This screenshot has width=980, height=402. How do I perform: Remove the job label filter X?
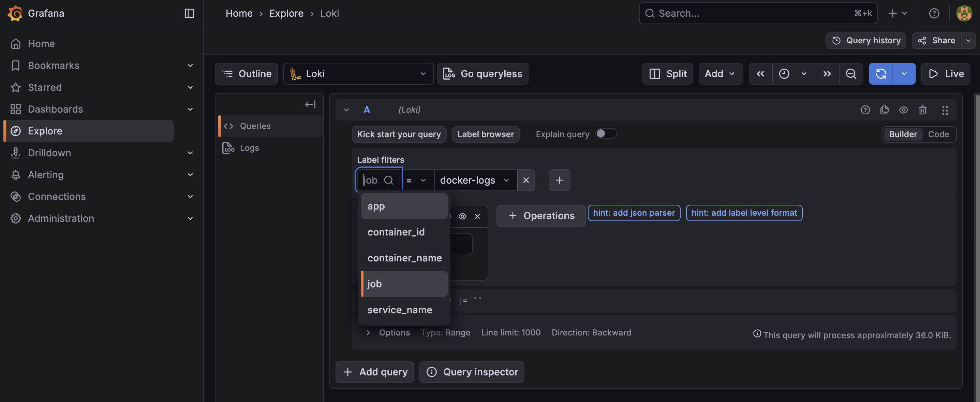point(526,180)
